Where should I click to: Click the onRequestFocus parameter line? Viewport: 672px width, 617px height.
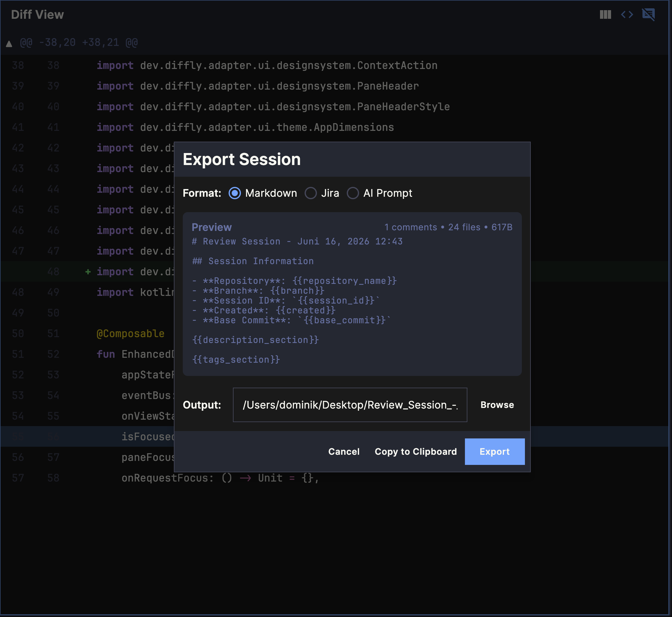point(220,478)
